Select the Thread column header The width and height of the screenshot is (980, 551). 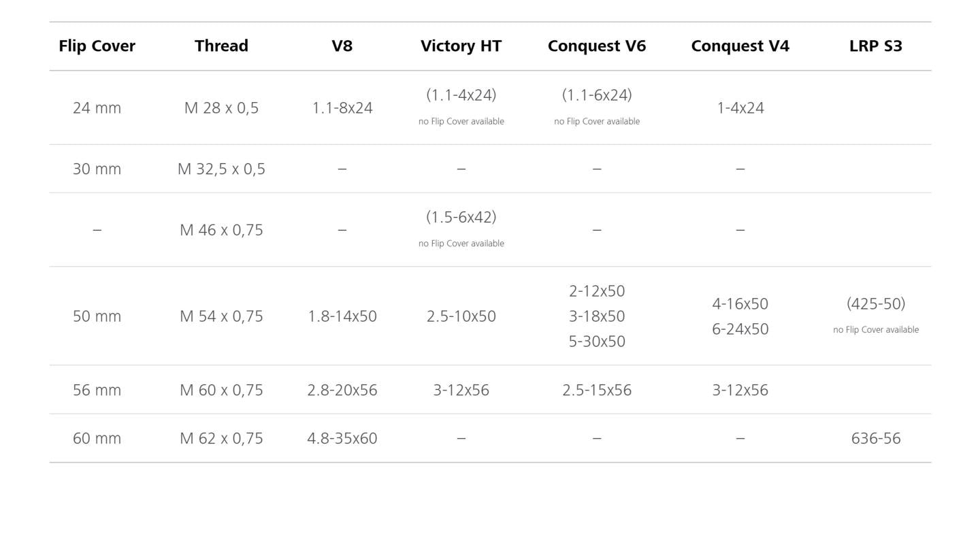(221, 46)
